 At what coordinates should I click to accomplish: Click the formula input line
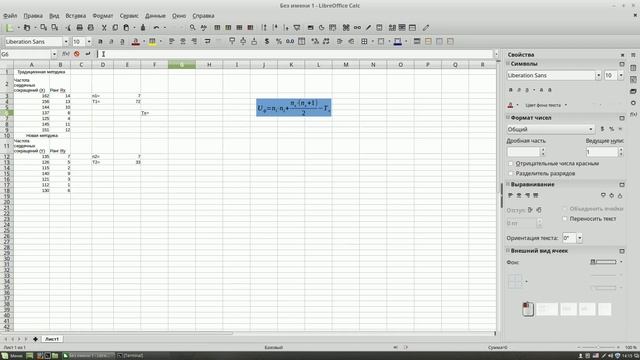click(295, 54)
